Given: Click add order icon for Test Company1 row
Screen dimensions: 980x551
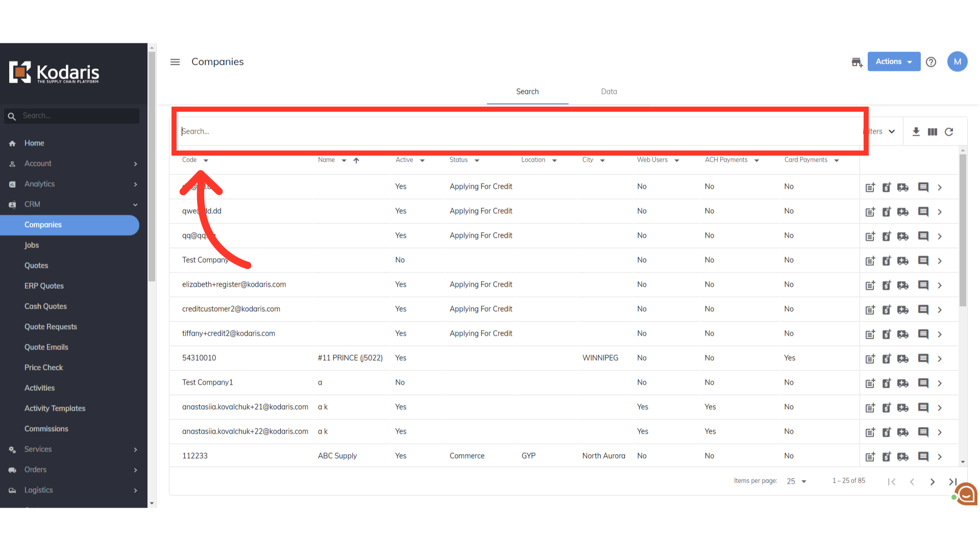Looking at the screenshot, I should tap(870, 383).
